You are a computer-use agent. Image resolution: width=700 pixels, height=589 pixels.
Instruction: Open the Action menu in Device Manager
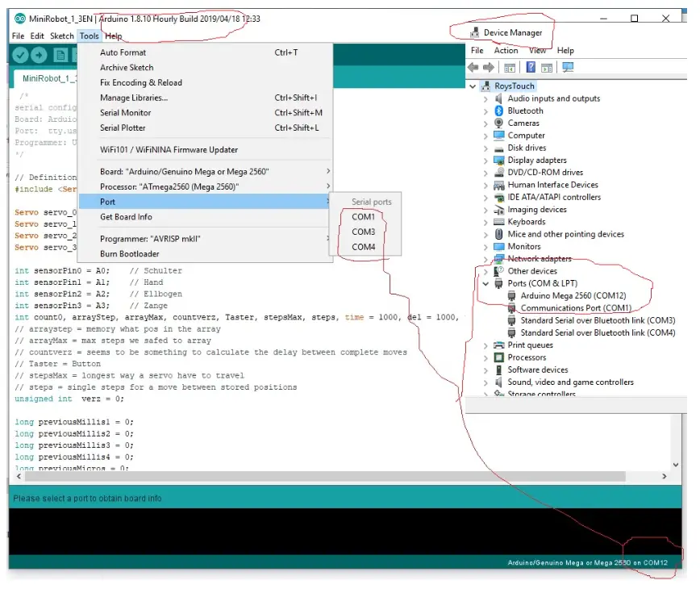(506, 51)
